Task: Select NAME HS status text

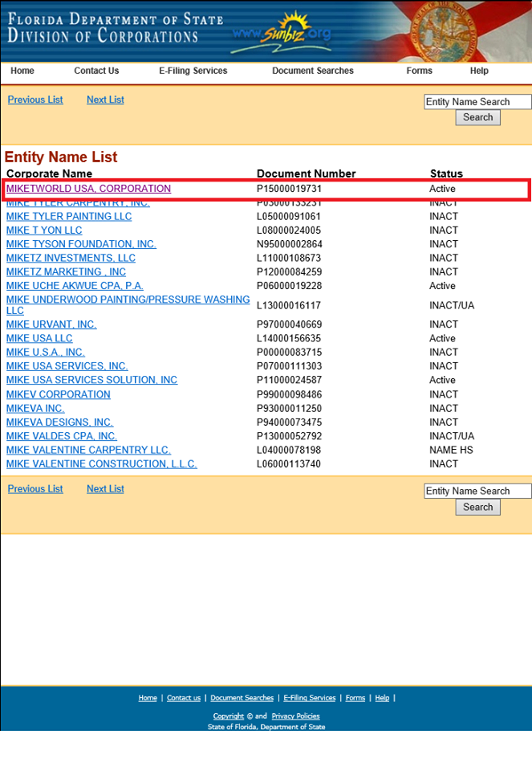Action: coord(451,450)
